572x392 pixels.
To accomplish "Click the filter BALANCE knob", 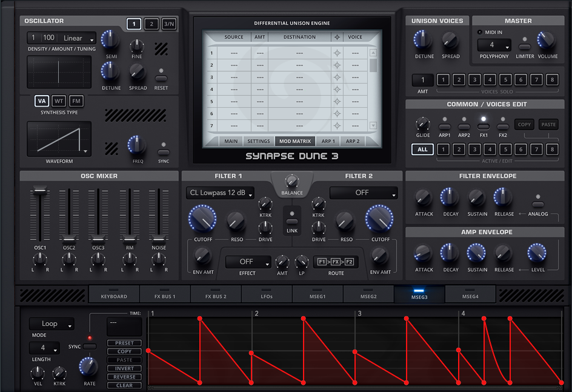I will [x=292, y=181].
